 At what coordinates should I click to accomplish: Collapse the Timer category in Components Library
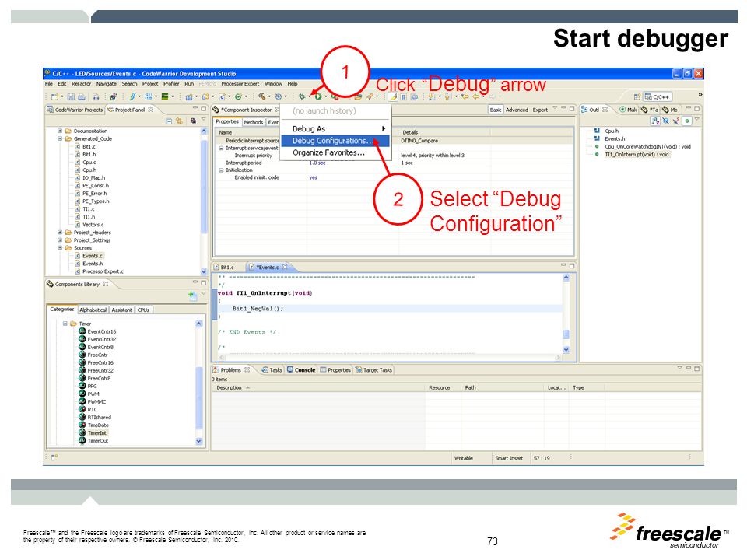click(65, 324)
